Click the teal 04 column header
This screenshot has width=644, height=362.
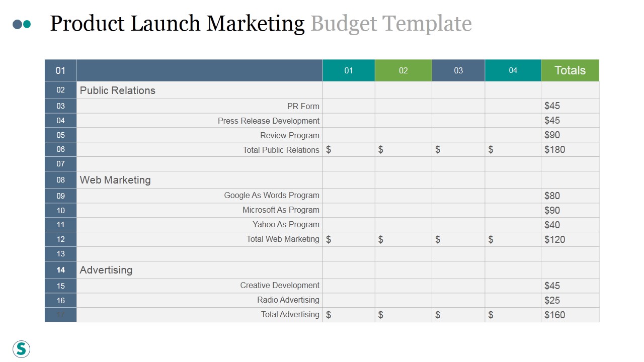coord(513,70)
